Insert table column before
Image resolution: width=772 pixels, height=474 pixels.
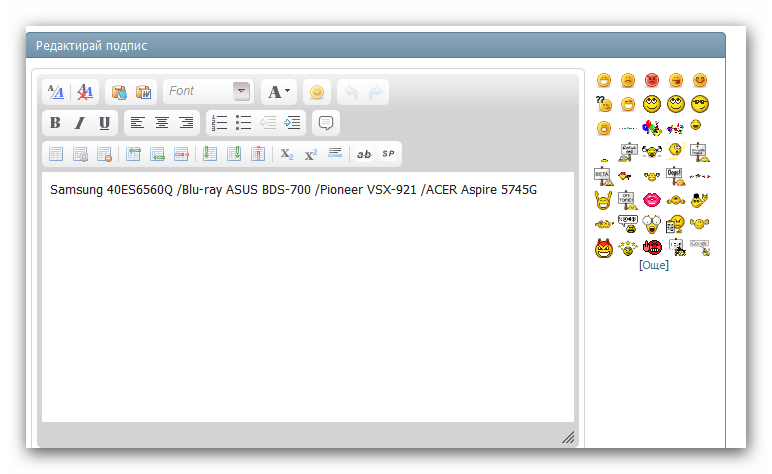coord(210,154)
